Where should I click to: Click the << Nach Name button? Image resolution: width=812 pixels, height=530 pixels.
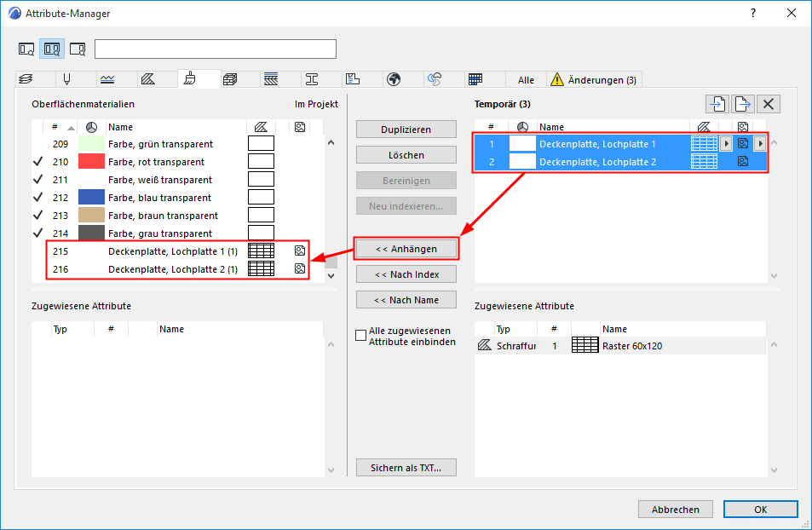(x=406, y=300)
